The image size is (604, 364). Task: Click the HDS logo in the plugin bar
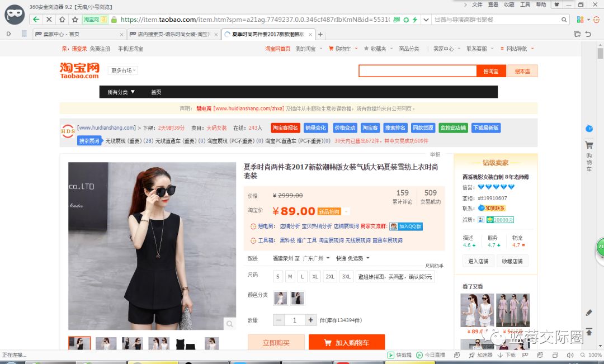click(68, 131)
